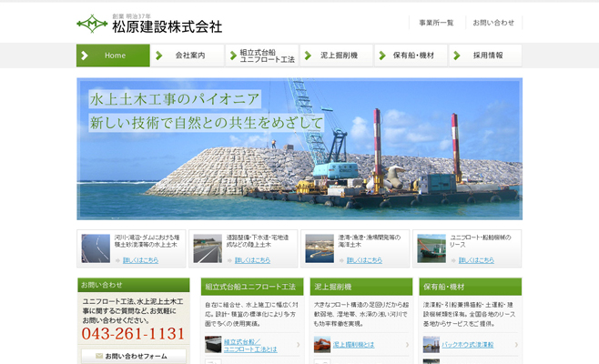Follow 詳しくはこちら link under ユニフロート リース card
599x364 pixels.
(x=476, y=260)
